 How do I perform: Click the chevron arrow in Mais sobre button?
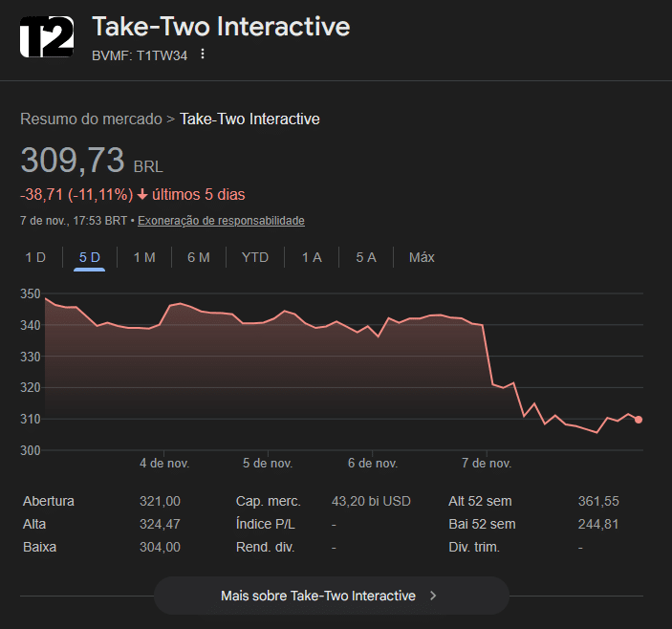(x=433, y=596)
